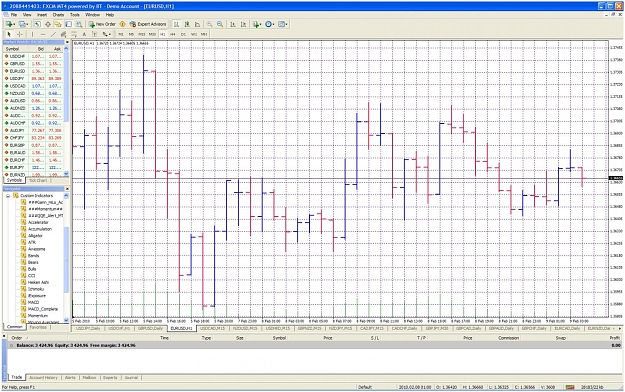Switch to bar chart icon
625x392 pixels.
pos(176,24)
